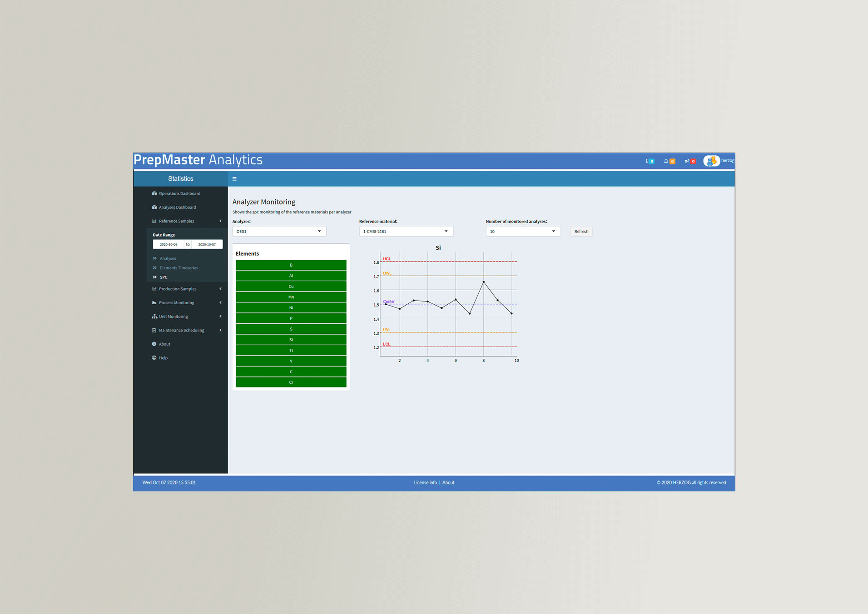
Task: Open the Help sidebar entry
Action: (163, 358)
